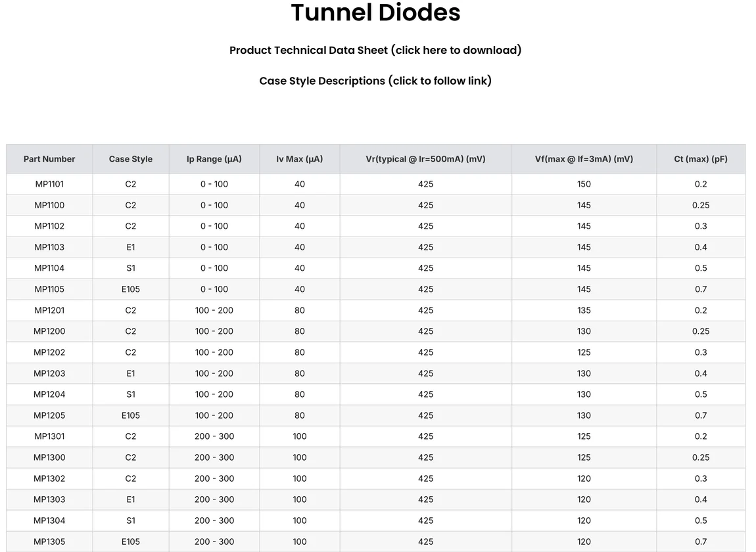
Task: Click the MP1301 part number cell
Action: point(49,436)
